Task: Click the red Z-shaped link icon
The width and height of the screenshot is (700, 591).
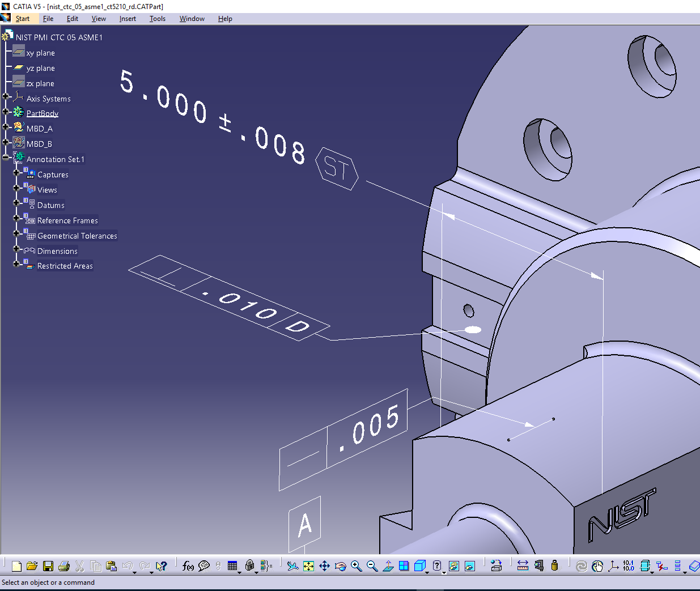Action: [x=661, y=566]
